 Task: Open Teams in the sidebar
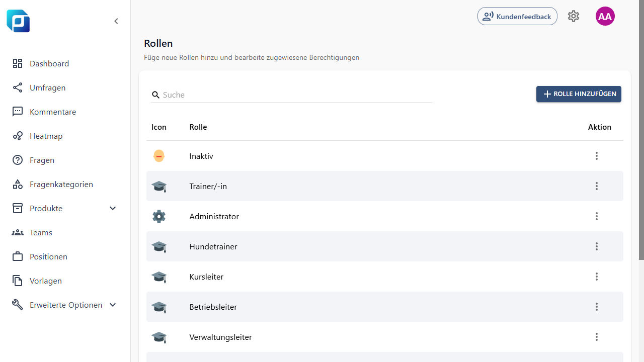click(41, 232)
